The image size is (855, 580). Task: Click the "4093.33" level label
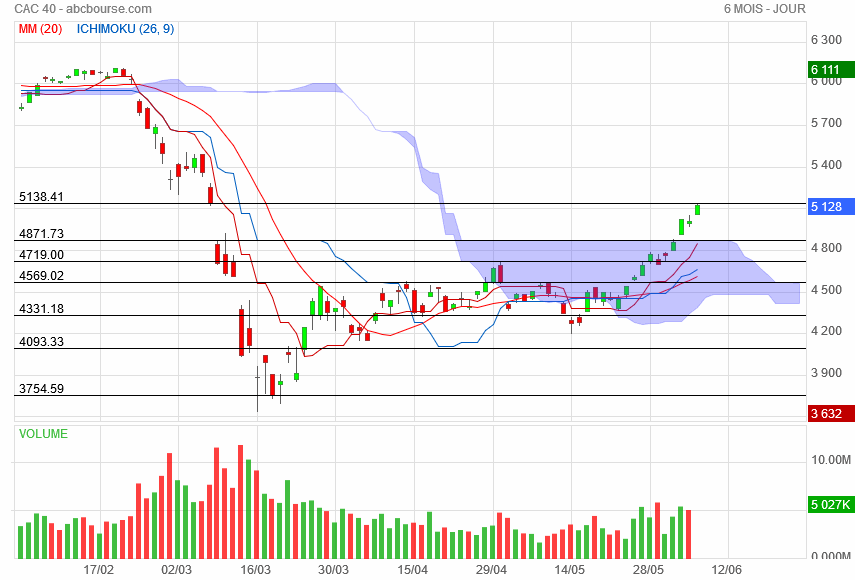tap(41, 342)
